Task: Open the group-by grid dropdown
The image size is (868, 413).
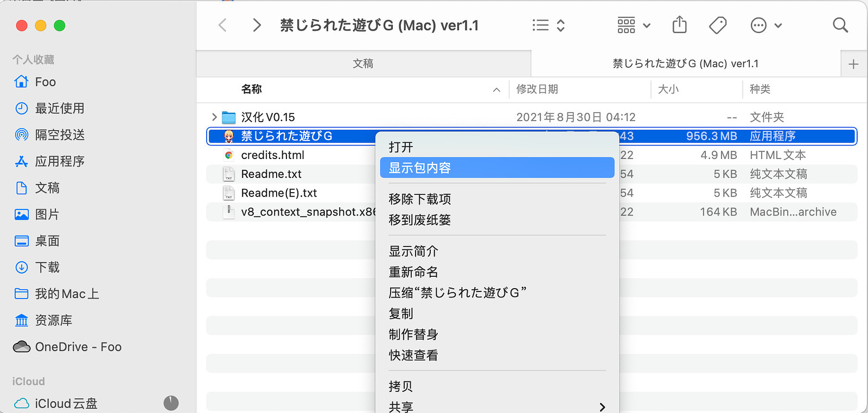Action: coord(634,25)
